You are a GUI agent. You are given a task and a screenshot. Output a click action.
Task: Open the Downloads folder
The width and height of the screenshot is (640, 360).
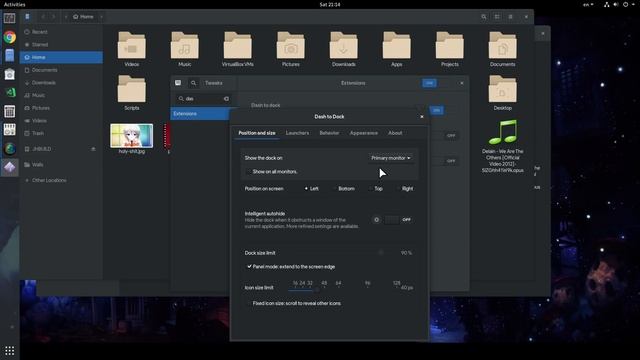tap(344, 49)
